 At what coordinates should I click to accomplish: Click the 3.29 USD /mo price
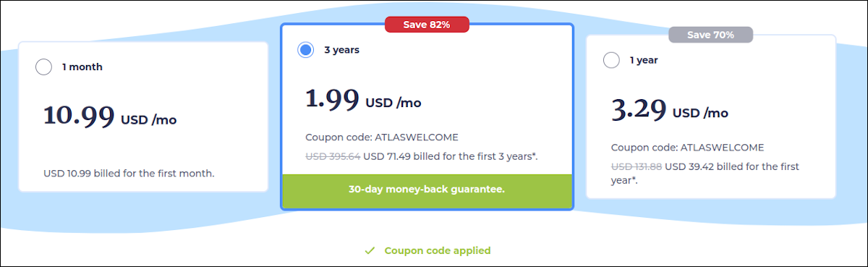point(670,110)
